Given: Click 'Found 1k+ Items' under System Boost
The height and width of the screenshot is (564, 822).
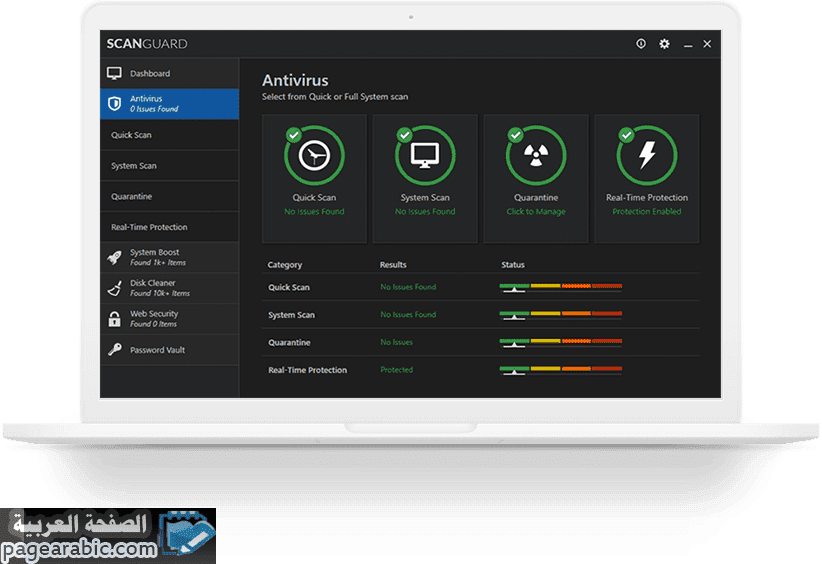Looking at the screenshot, I should pos(158,263).
